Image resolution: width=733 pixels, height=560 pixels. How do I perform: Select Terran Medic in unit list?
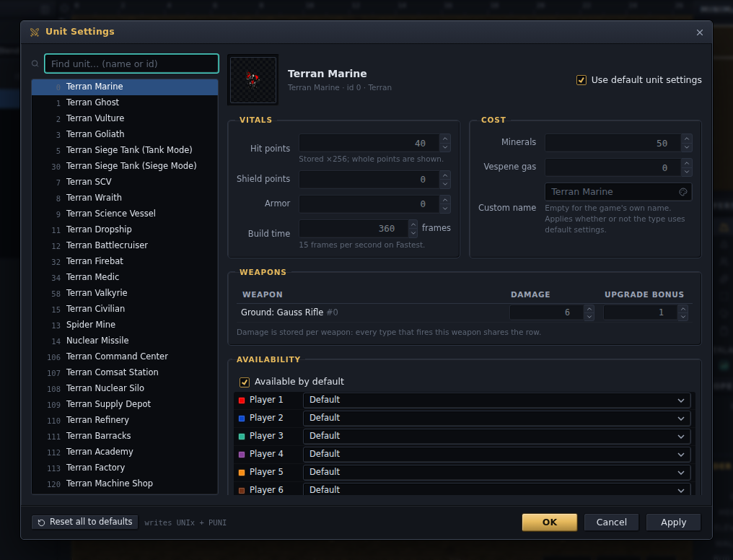point(125,277)
